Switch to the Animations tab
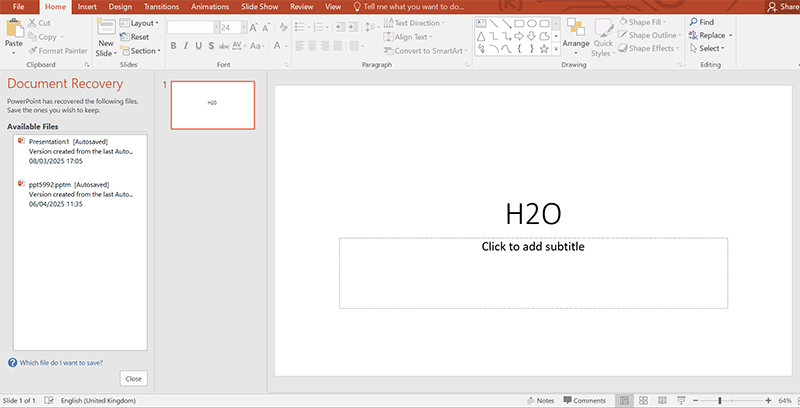 (210, 7)
